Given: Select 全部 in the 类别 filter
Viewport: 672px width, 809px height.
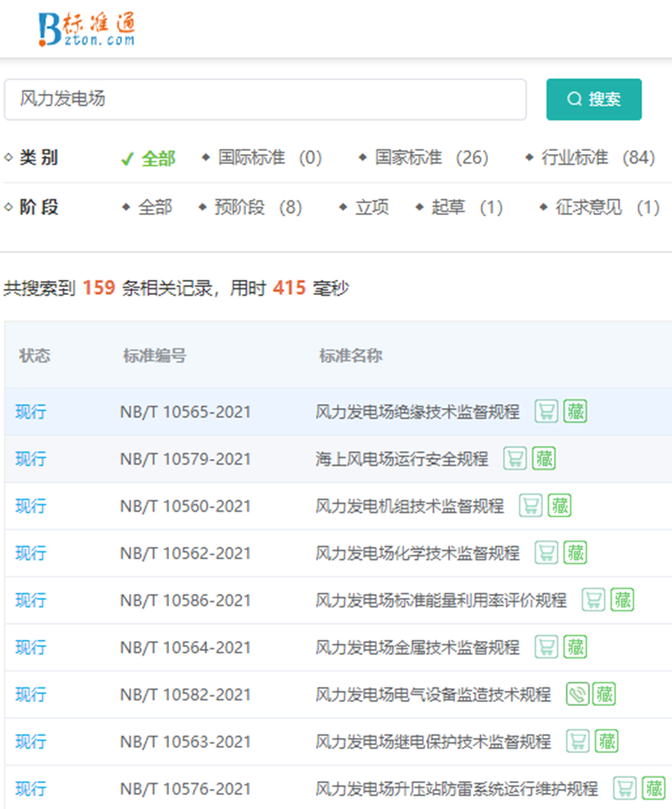Looking at the screenshot, I should click(x=148, y=158).
